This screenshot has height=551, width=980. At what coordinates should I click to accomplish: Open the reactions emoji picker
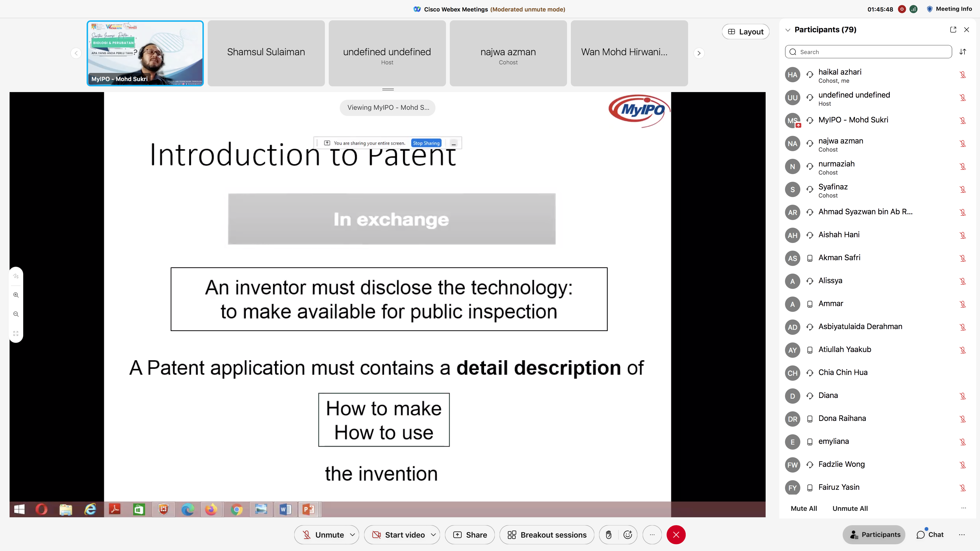click(628, 535)
